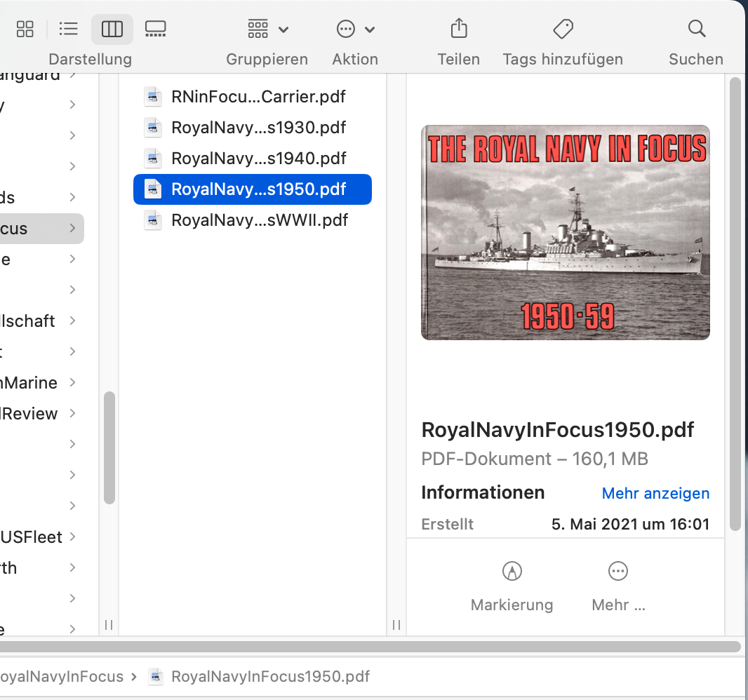Click the Mehr anzeigen link
The height and width of the screenshot is (700, 748).
(655, 494)
